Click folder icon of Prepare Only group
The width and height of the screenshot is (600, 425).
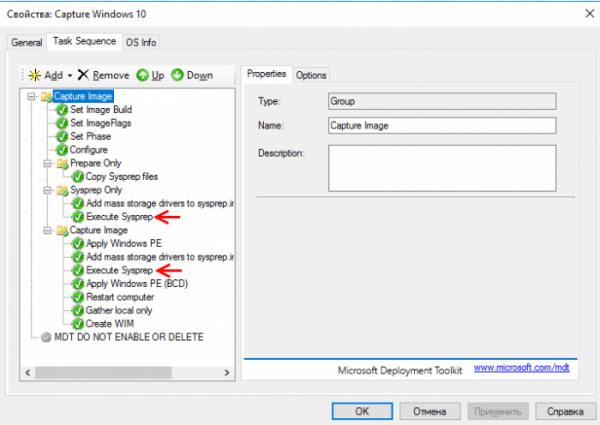tap(62, 163)
